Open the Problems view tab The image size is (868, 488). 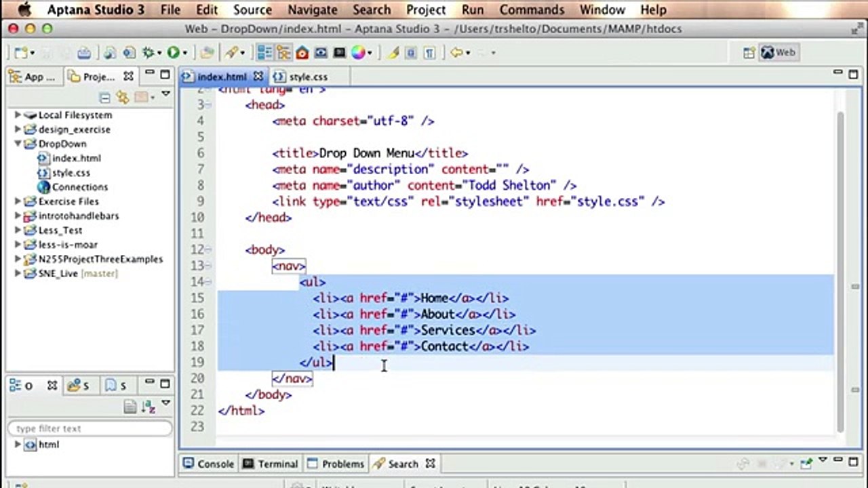(x=335, y=464)
